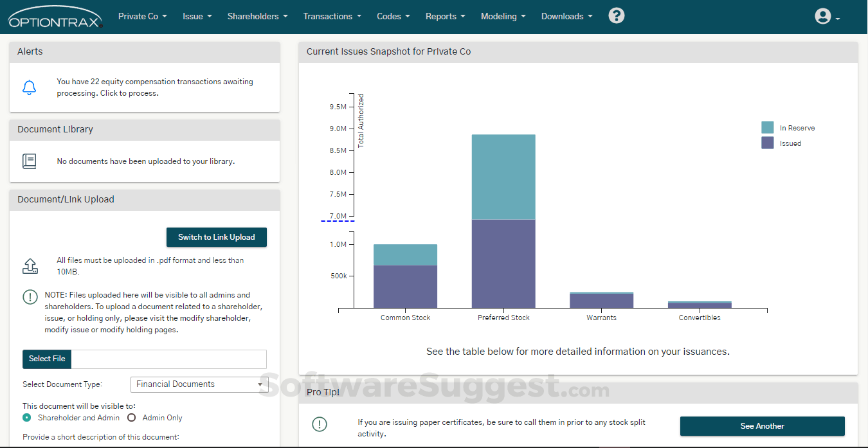Viewport: 868px width, 448px height.
Task: Select the Shareholder and Admin radio button
Action: [x=27, y=418]
